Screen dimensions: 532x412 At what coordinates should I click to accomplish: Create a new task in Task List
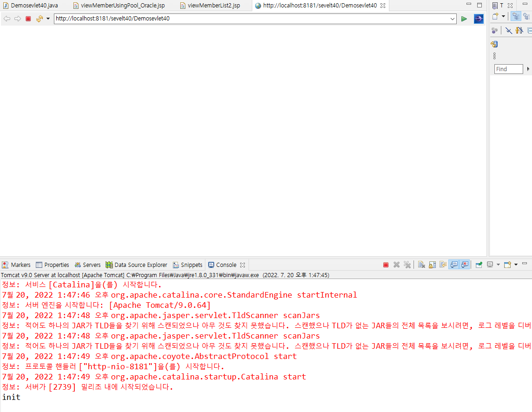click(x=495, y=16)
